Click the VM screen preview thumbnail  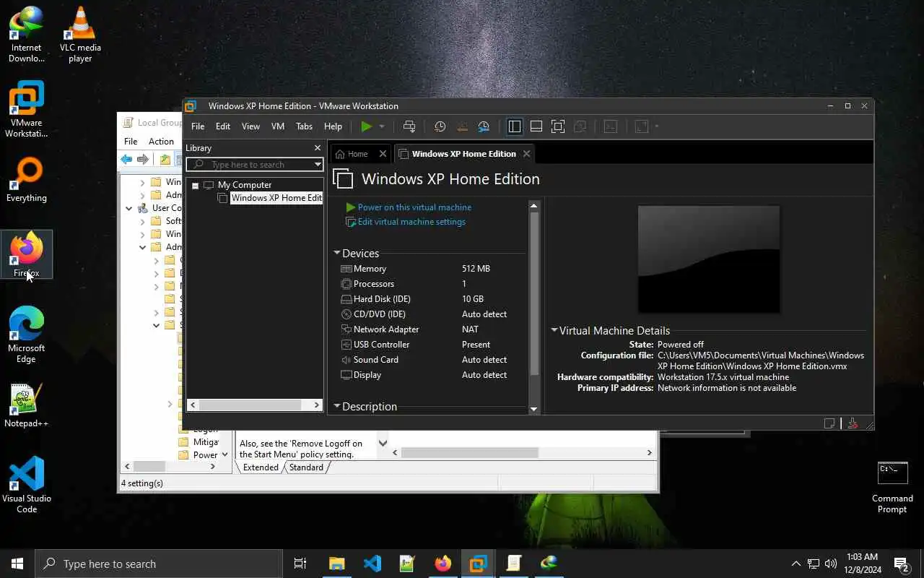709,259
